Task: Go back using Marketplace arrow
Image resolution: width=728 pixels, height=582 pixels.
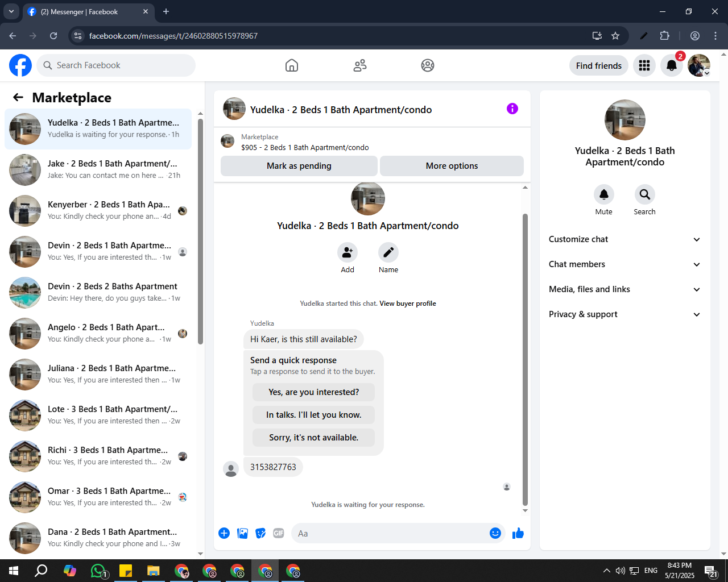Action: (18, 97)
